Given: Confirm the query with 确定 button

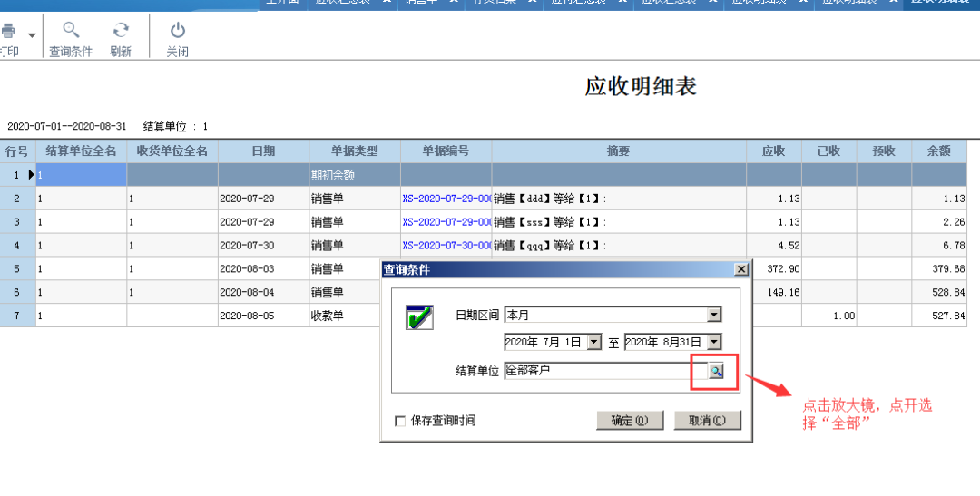Looking at the screenshot, I should coord(629,421).
